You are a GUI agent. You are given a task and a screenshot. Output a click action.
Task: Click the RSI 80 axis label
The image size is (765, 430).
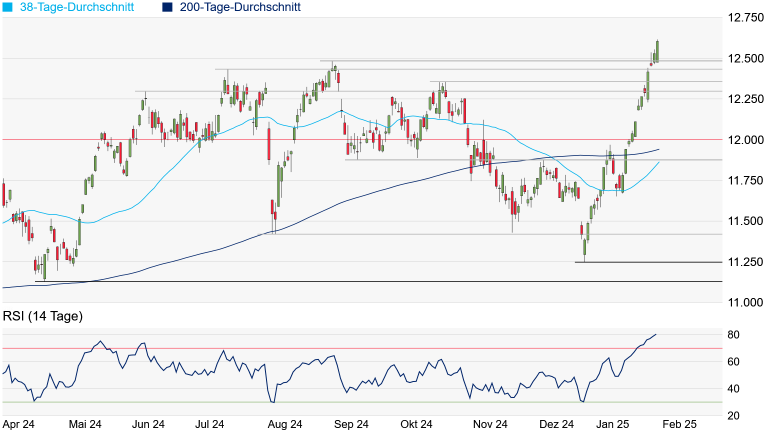point(733,335)
